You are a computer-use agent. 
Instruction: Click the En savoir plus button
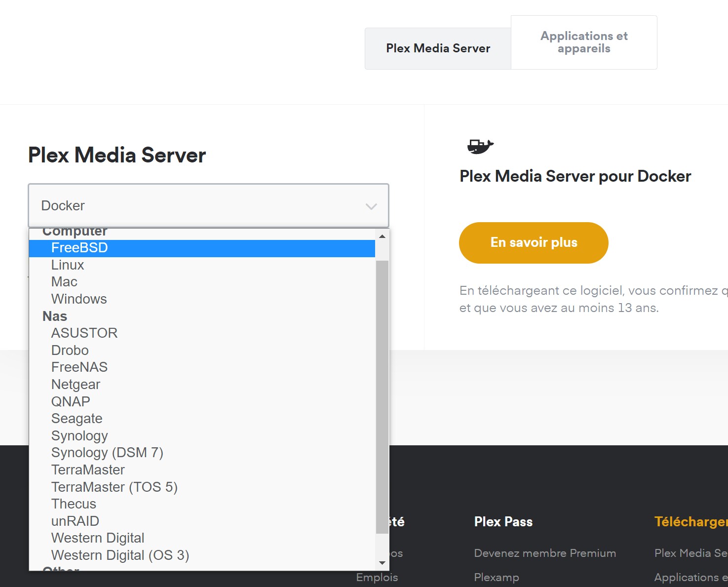pyautogui.click(x=534, y=243)
